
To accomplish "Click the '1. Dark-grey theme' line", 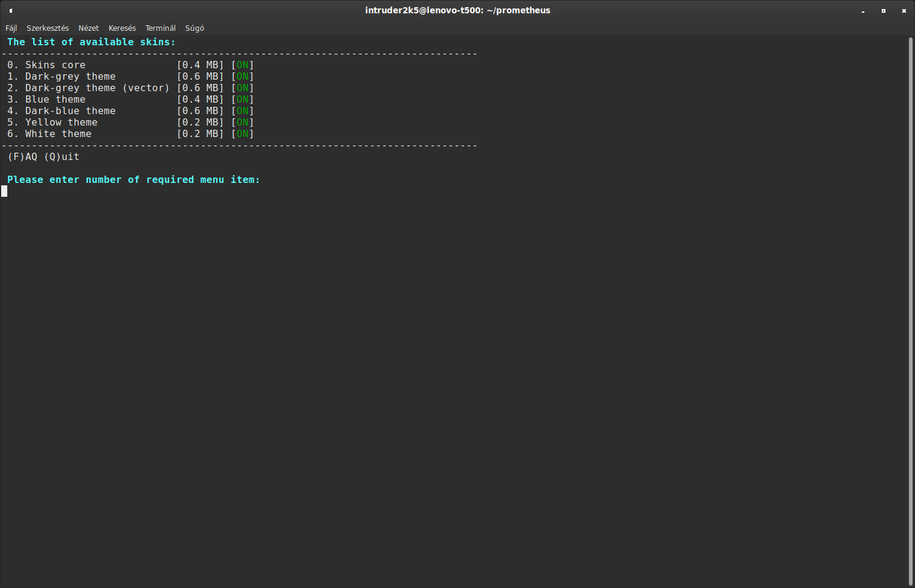I will [x=130, y=77].
